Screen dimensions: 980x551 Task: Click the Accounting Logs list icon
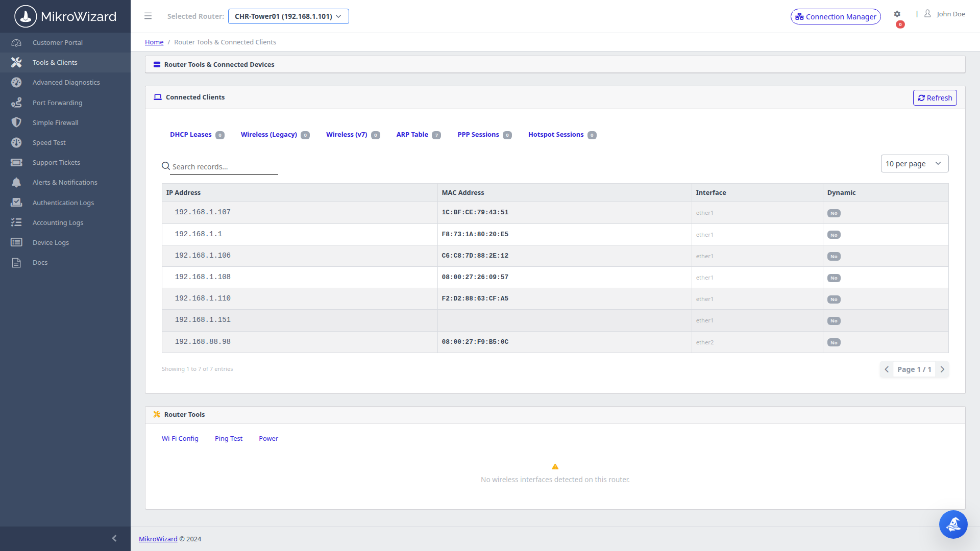(16, 222)
